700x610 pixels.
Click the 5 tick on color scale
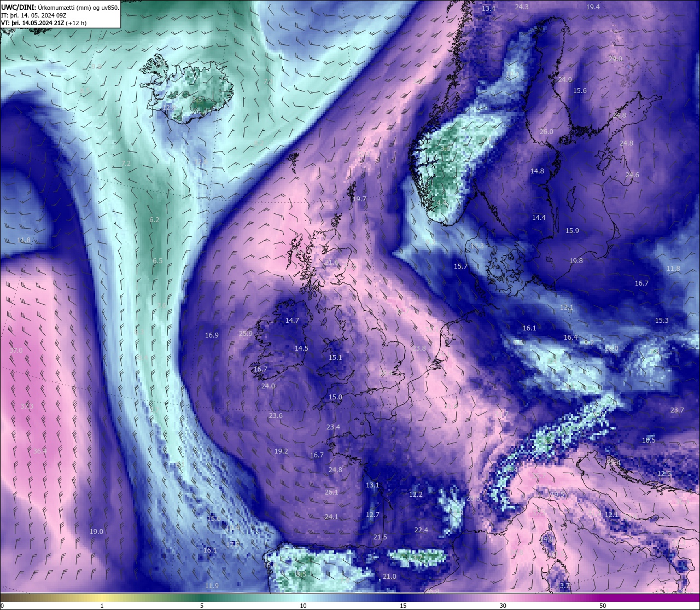point(202,605)
